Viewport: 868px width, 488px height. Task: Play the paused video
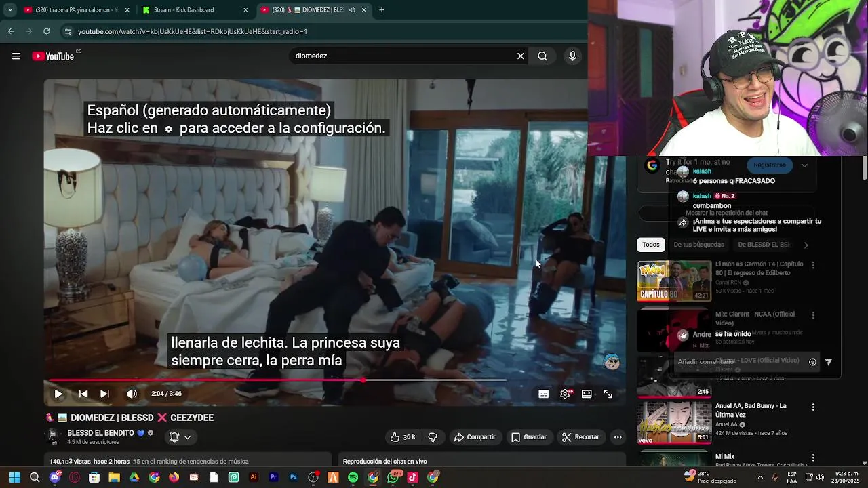coord(58,394)
